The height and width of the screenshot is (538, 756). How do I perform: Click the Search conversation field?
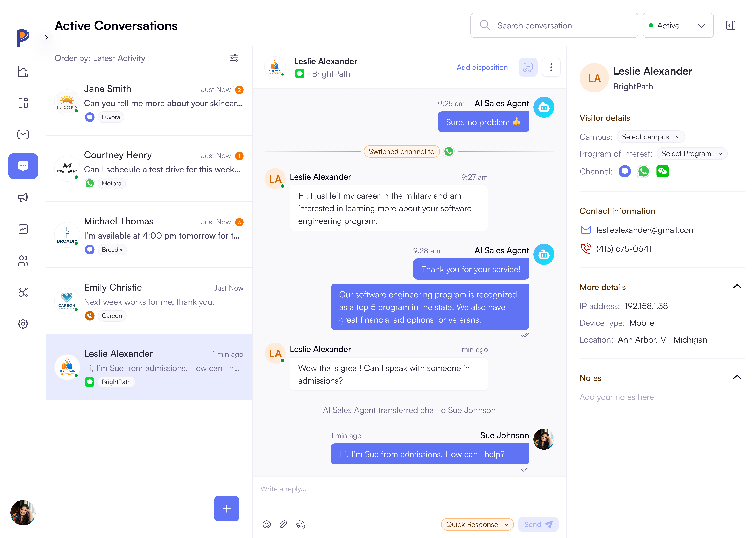tap(554, 25)
